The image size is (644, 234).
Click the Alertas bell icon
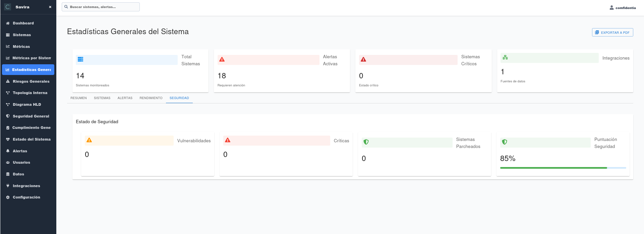8,151
